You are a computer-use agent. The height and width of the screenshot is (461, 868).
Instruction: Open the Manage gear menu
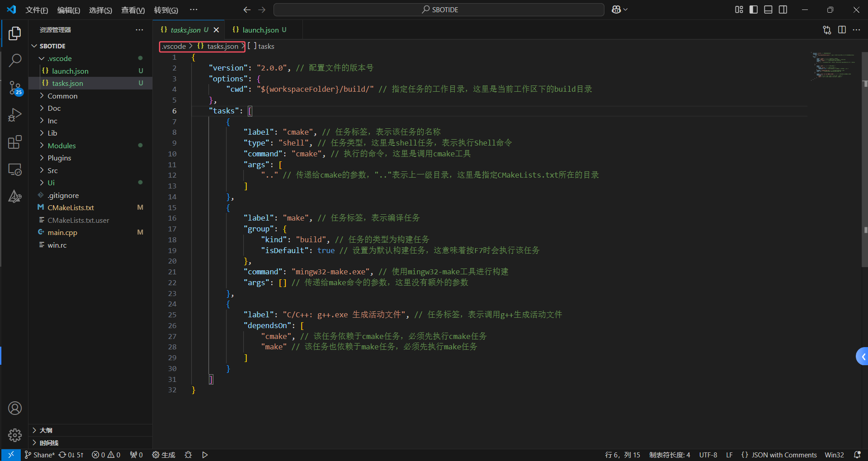point(15,435)
